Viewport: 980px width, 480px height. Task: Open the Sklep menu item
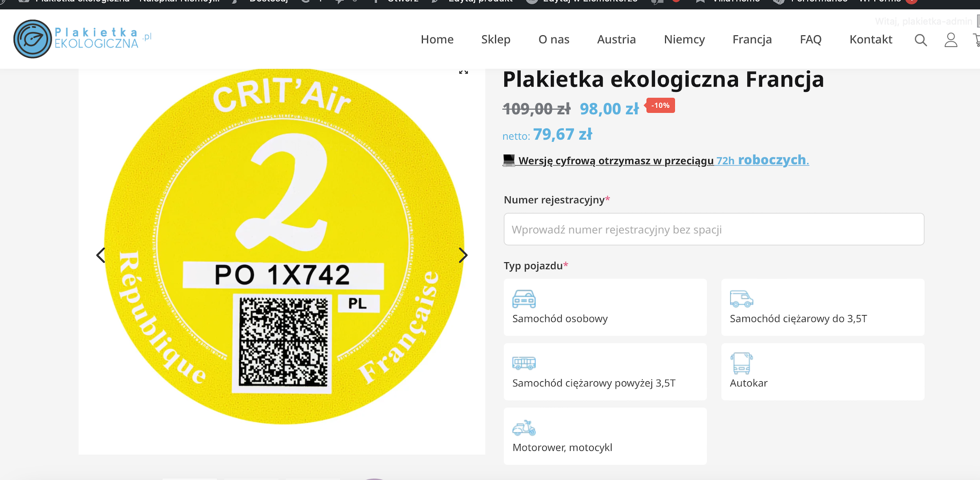(x=496, y=40)
